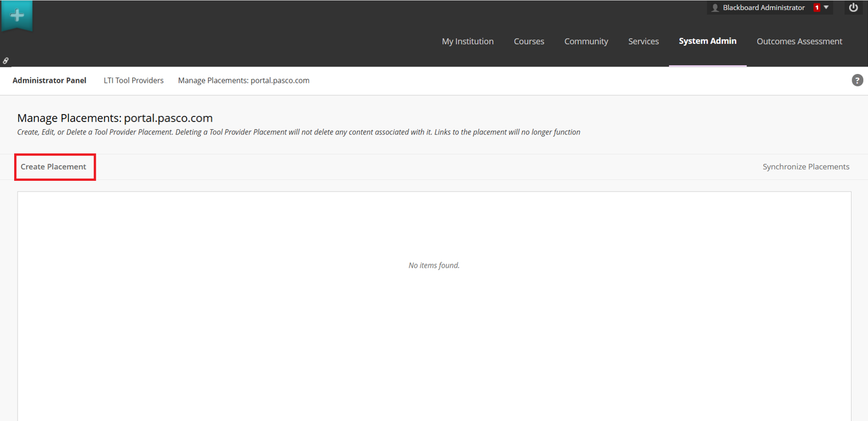868x421 pixels.
Task: Click the logout power icon
Action: tap(853, 8)
